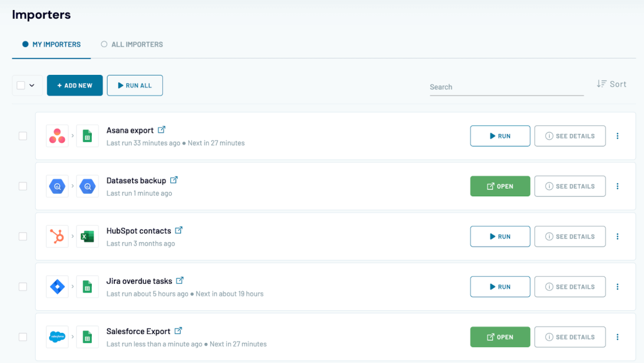
Task: Expand the select-all checkbox dropdown arrow
Action: 32,86
